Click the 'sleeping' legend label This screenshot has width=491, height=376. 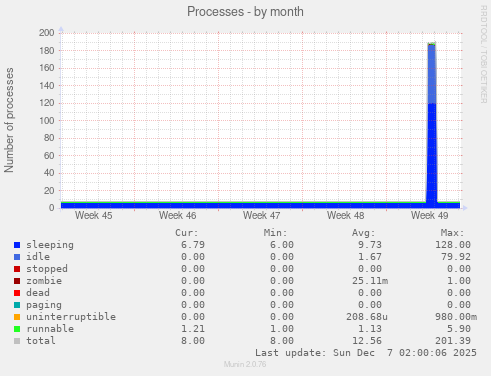coord(50,245)
